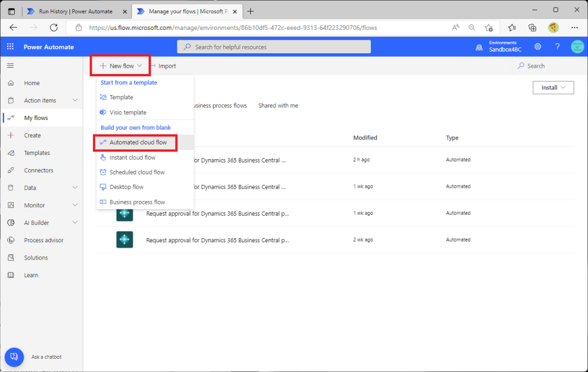Expand the Action items chevron

point(75,100)
